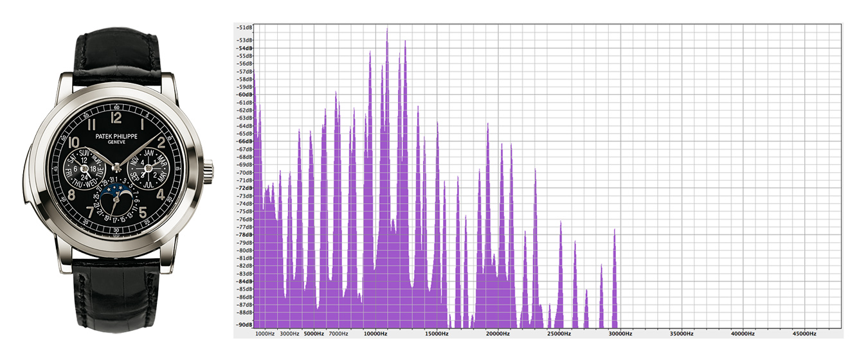
Task: Select the 15000Hz axis label
Action: click(x=436, y=334)
